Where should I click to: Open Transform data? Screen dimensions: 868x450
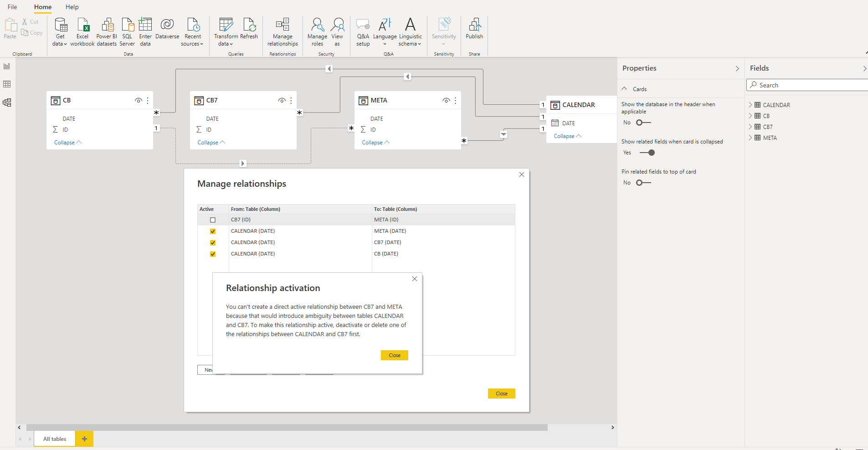coord(226,32)
